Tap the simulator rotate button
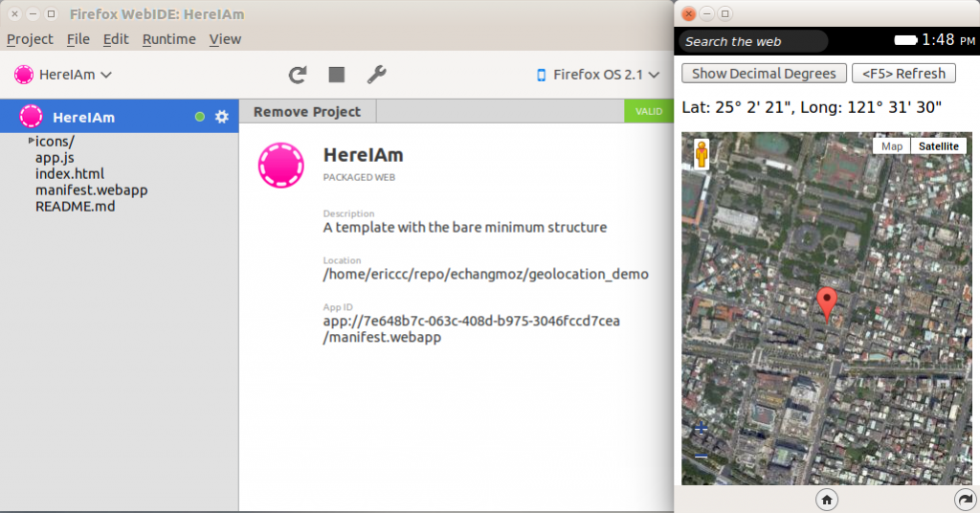The image size is (980, 513). pyautogui.click(x=966, y=500)
